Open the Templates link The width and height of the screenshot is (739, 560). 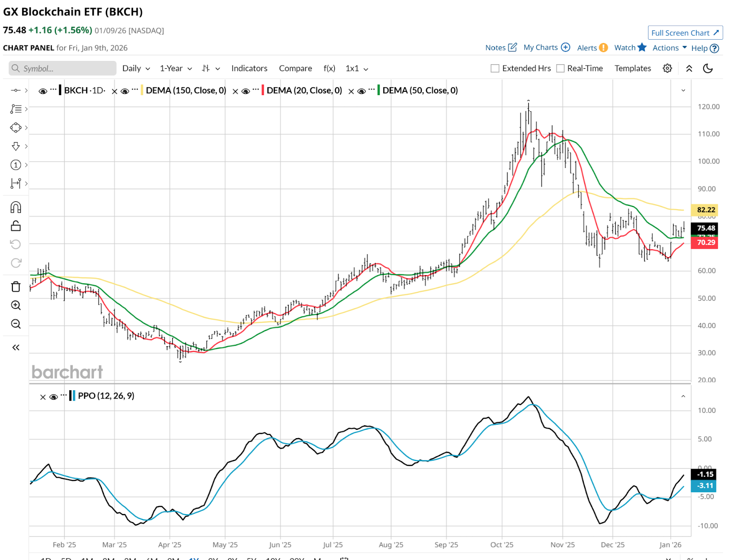(632, 68)
